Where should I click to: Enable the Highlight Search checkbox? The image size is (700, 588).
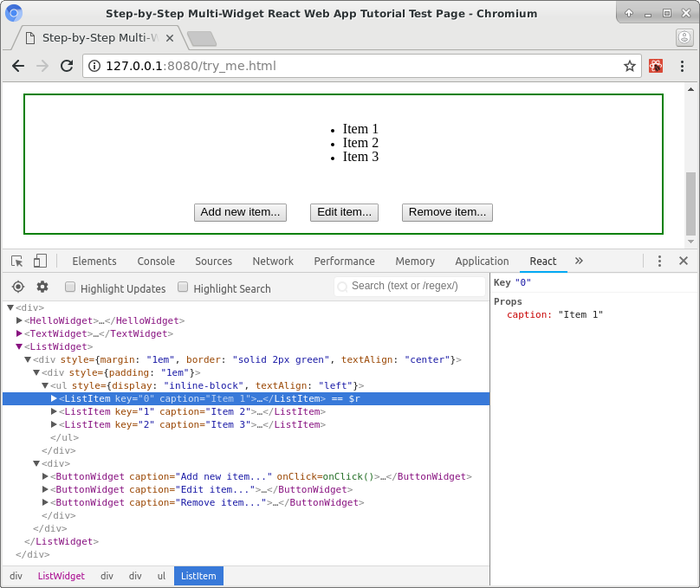point(183,287)
